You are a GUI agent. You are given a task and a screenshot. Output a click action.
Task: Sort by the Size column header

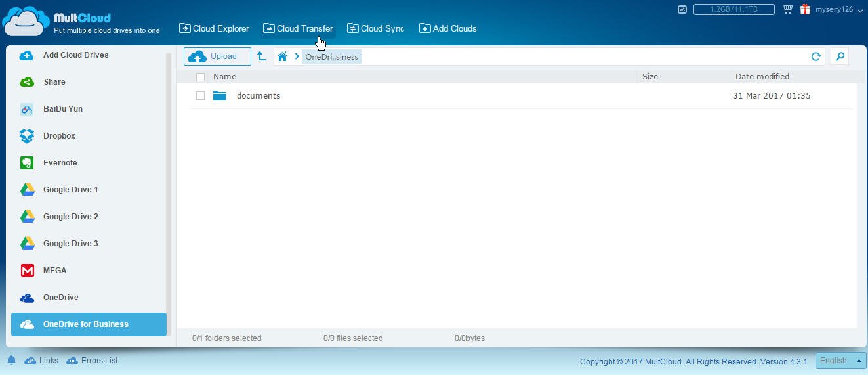click(x=650, y=77)
